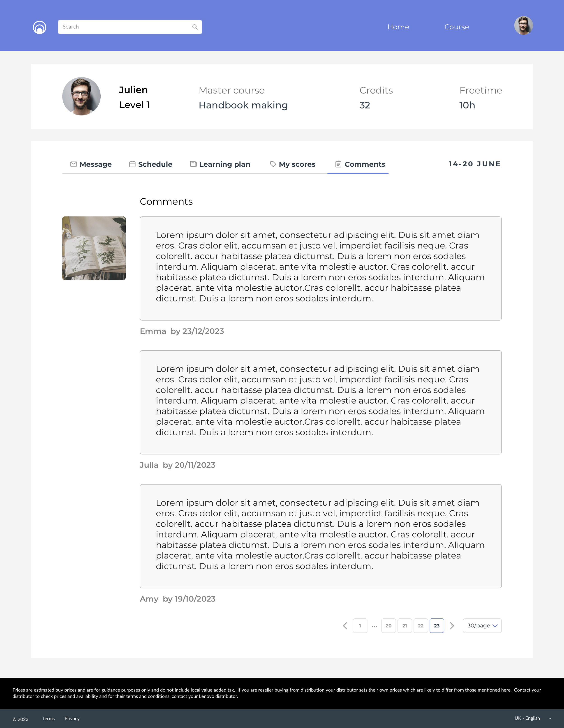Go to Home in header
Image resolution: width=564 pixels, height=728 pixels.
398,27
